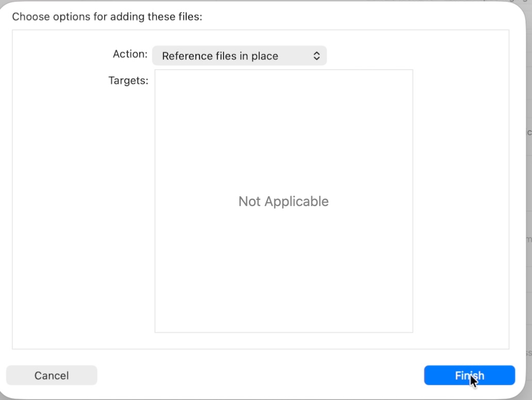
Task: Focus the Targets table showing Not Applicable
Action: click(283, 248)
